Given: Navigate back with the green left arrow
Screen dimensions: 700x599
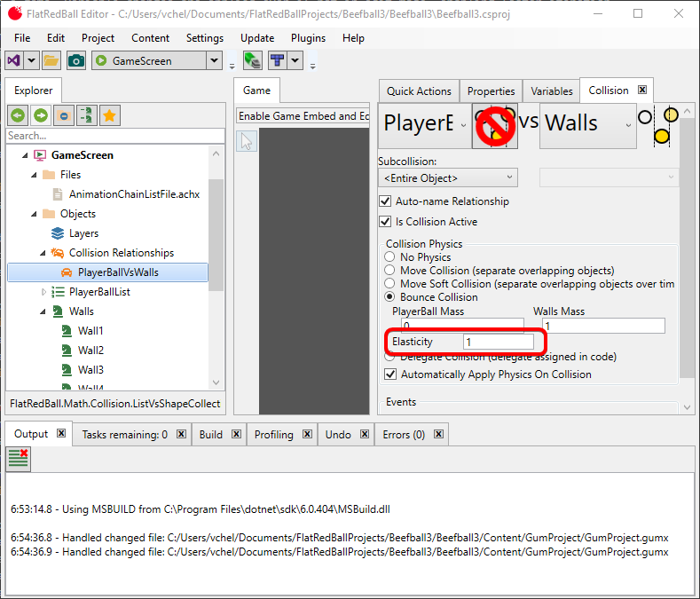Looking at the screenshot, I should tap(18, 115).
